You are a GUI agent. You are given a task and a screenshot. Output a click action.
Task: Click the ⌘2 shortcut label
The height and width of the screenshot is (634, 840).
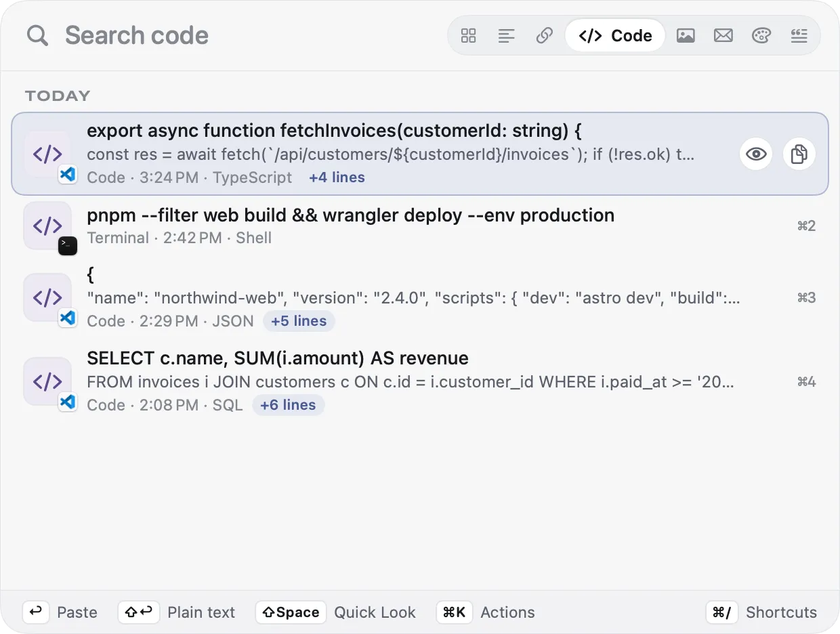click(x=806, y=226)
